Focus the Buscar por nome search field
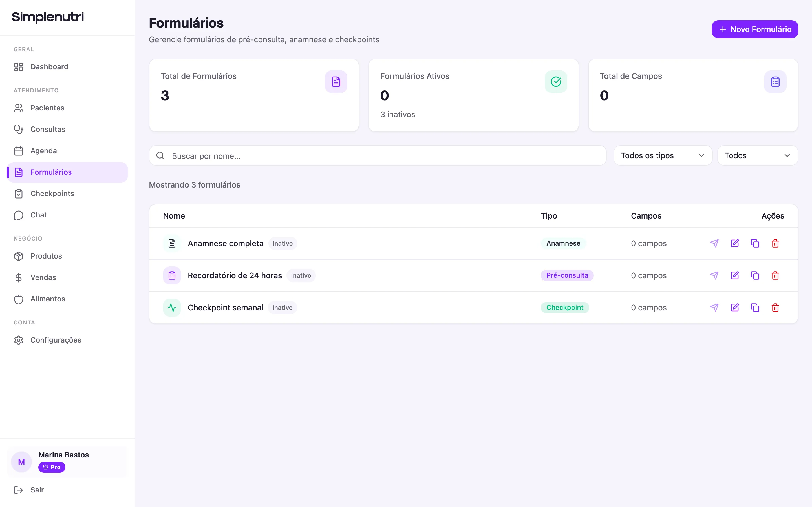This screenshot has width=812, height=507. click(378, 155)
